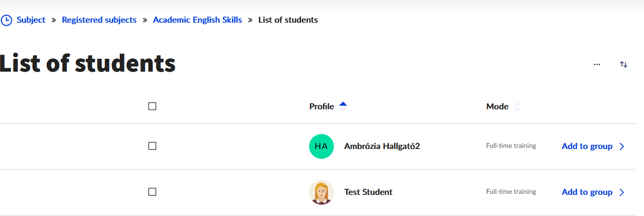Click chevron arrow next to Ambrózia's Add to group

pyautogui.click(x=622, y=146)
